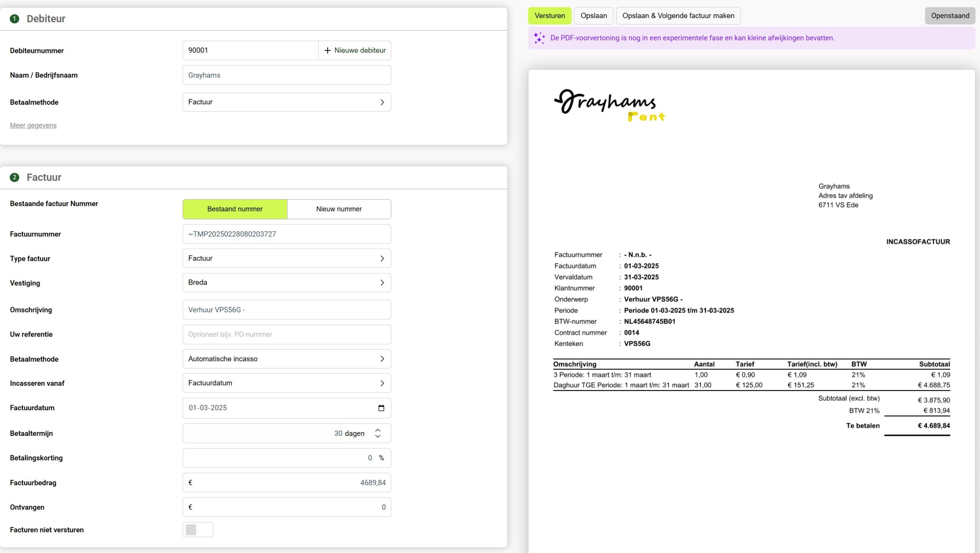Screen dimensions: 980x553
Task: Click the Versturen button
Action: click(549, 16)
